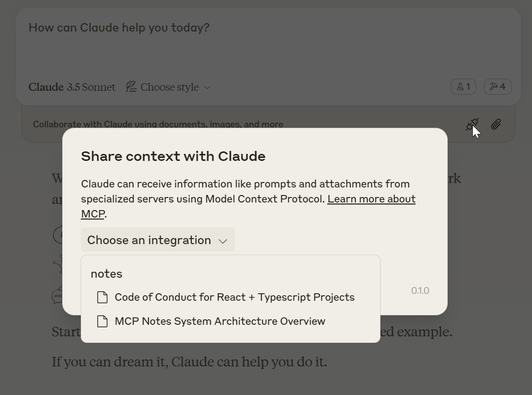This screenshot has width=532, height=395.
Task: Expand the Choose an integration dropdown
Action: tap(157, 240)
